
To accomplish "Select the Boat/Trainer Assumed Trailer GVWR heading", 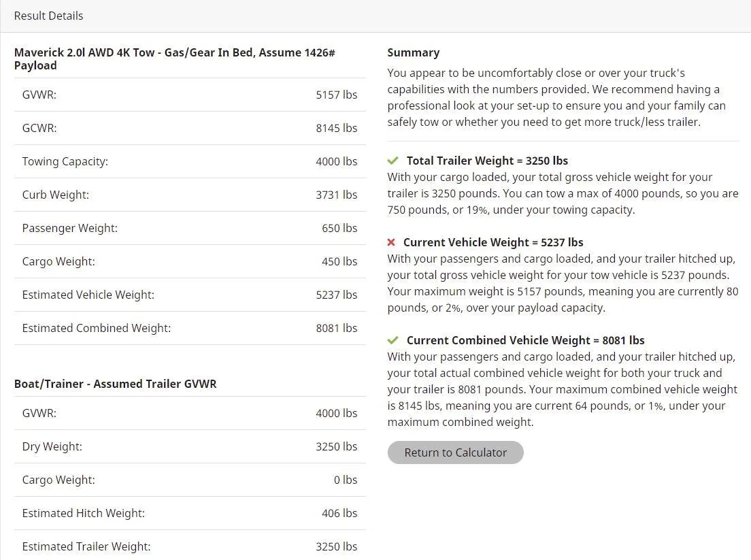I will (115, 384).
